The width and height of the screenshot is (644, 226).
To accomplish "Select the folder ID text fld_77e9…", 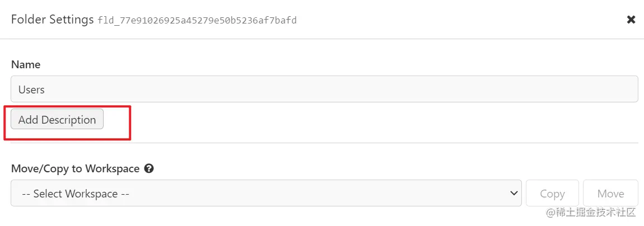I will (x=197, y=20).
